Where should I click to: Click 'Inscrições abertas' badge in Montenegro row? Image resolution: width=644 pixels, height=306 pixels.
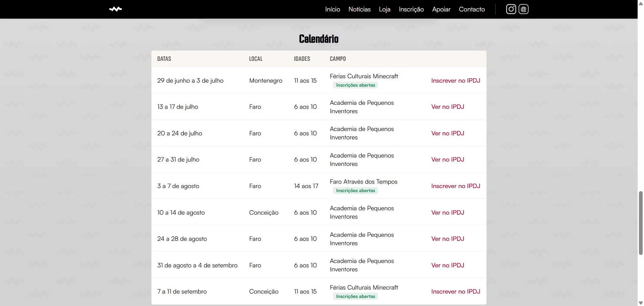pyautogui.click(x=356, y=85)
